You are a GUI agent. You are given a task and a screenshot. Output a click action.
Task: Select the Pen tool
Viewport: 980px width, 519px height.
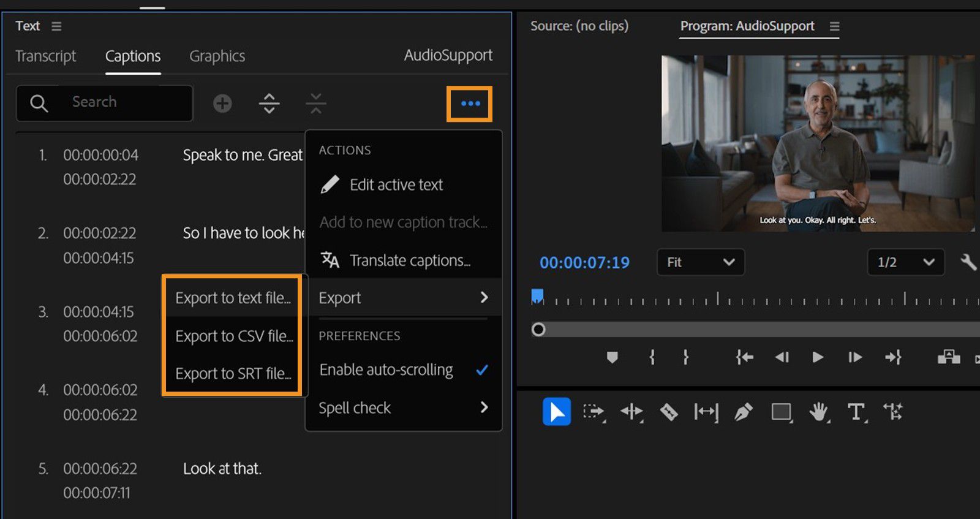(743, 412)
